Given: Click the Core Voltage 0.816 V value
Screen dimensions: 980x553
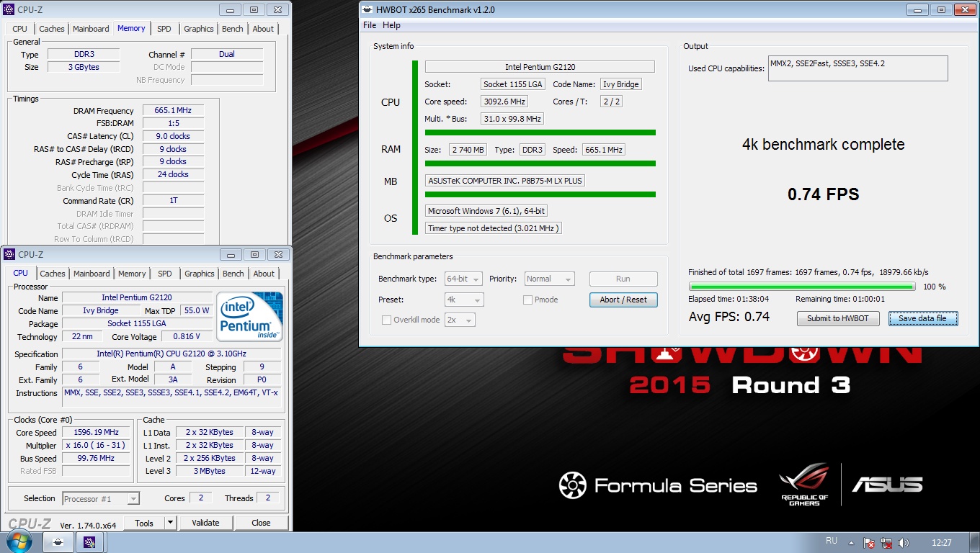Looking at the screenshot, I should [x=186, y=336].
